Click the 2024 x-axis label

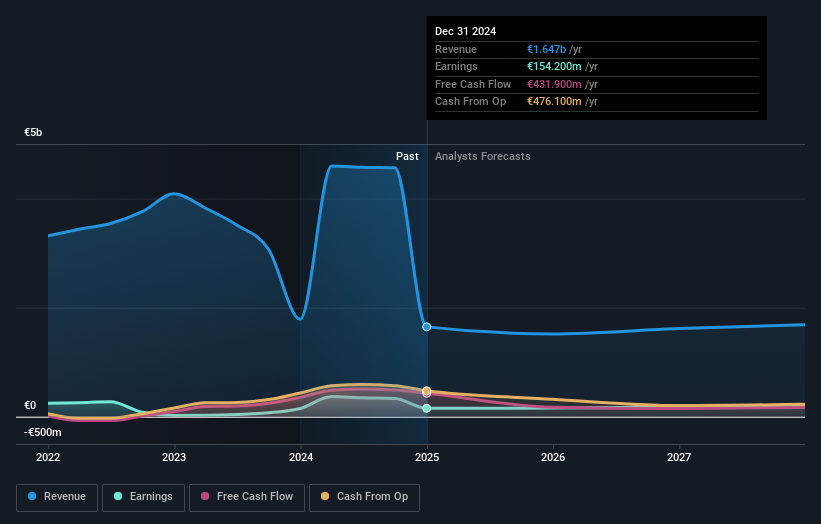coord(301,457)
